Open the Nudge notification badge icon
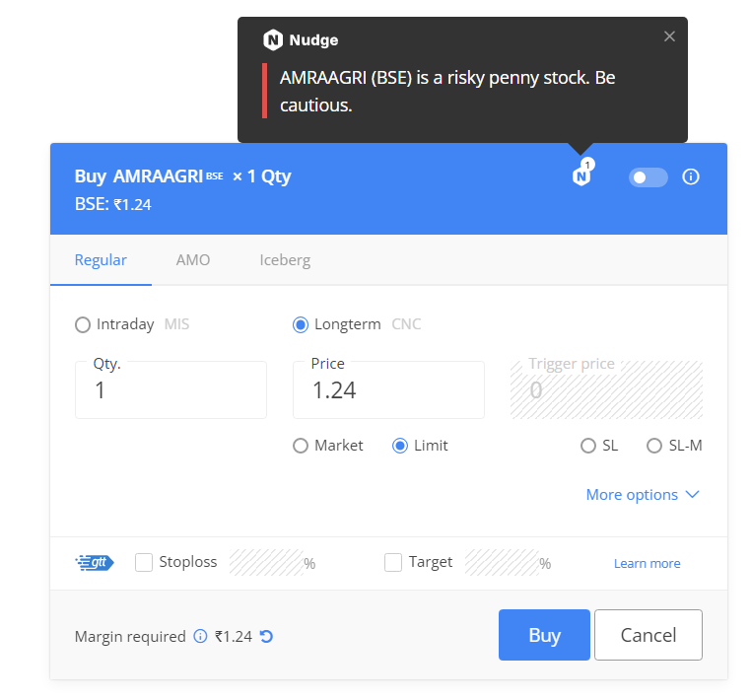751x700 pixels. coord(582,173)
